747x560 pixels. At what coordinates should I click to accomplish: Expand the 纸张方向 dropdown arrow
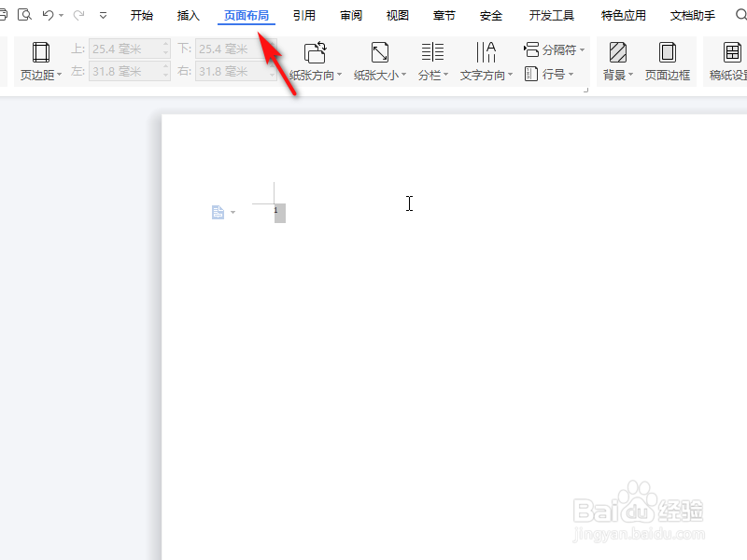(x=339, y=75)
